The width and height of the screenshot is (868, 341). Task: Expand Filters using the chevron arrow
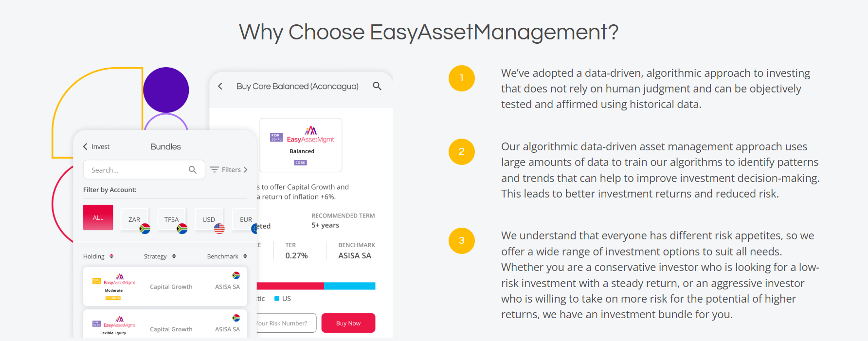tap(246, 170)
